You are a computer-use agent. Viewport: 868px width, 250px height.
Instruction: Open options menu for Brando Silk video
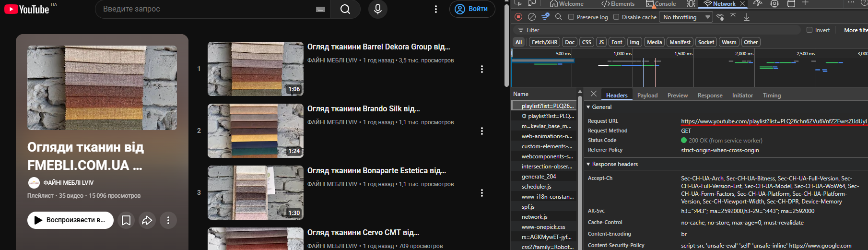[x=481, y=131]
